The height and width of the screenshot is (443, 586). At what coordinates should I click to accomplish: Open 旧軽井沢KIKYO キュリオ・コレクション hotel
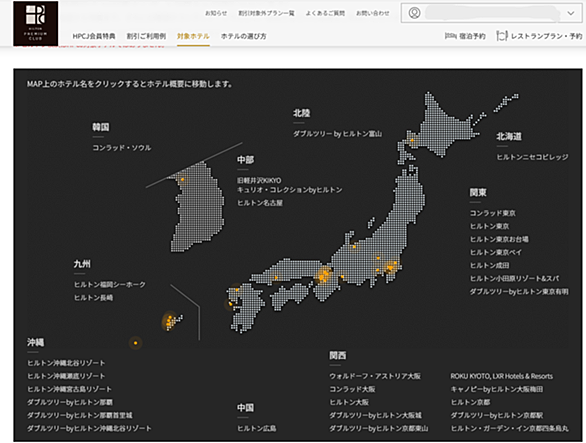point(290,185)
